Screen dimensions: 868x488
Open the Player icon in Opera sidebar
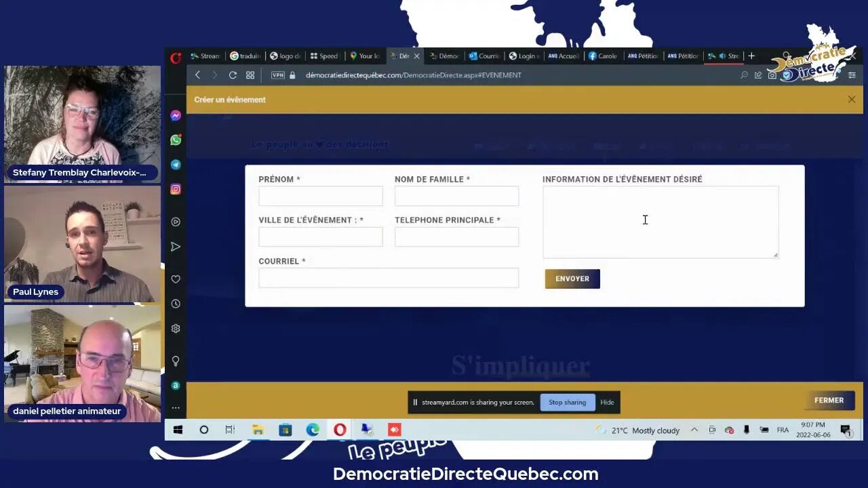click(x=176, y=222)
